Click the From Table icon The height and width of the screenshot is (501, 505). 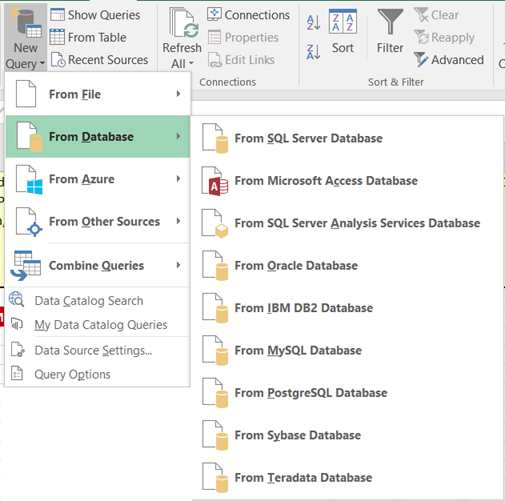coord(57,37)
